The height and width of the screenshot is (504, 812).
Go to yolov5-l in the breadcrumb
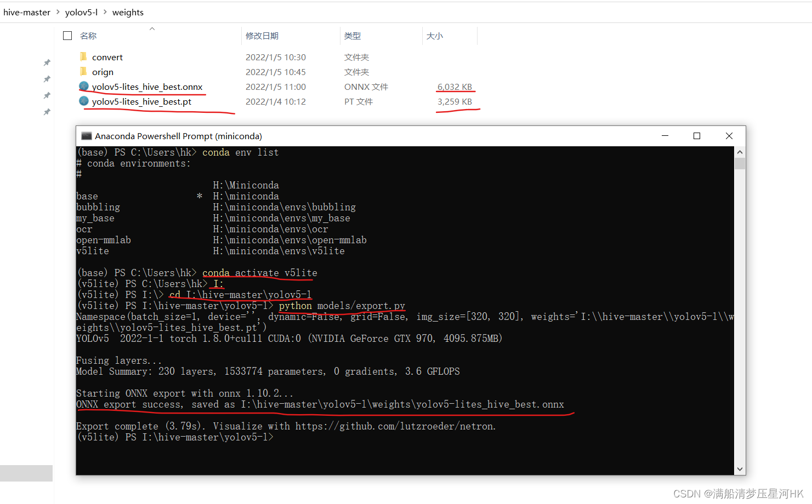point(81,12)
